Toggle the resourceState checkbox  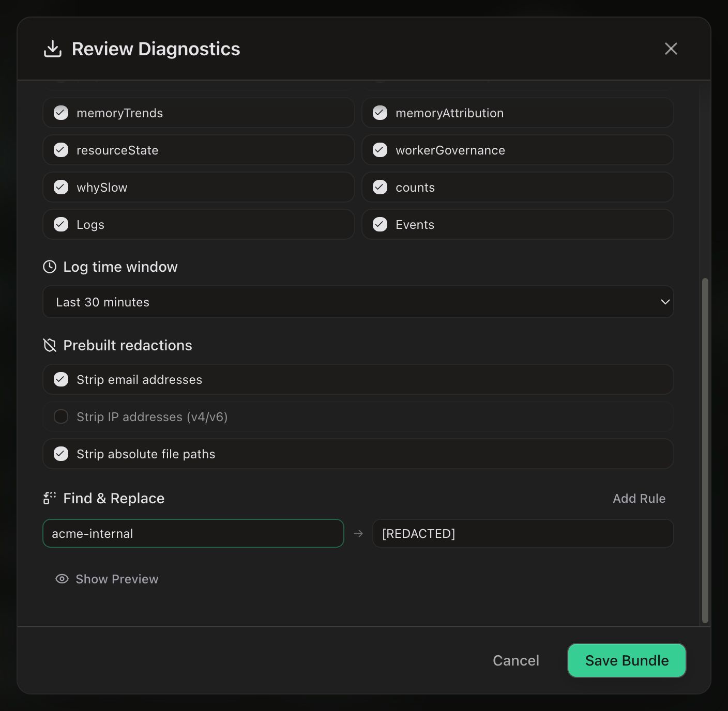point(61,150)
